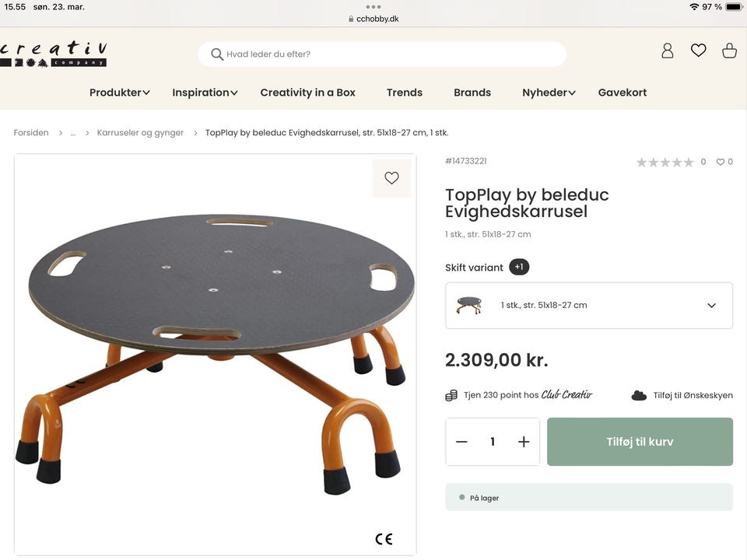Open the shopping basket icon
This screenshot has height=560, width=747.
pyautogui.click(x=729, y=51)
